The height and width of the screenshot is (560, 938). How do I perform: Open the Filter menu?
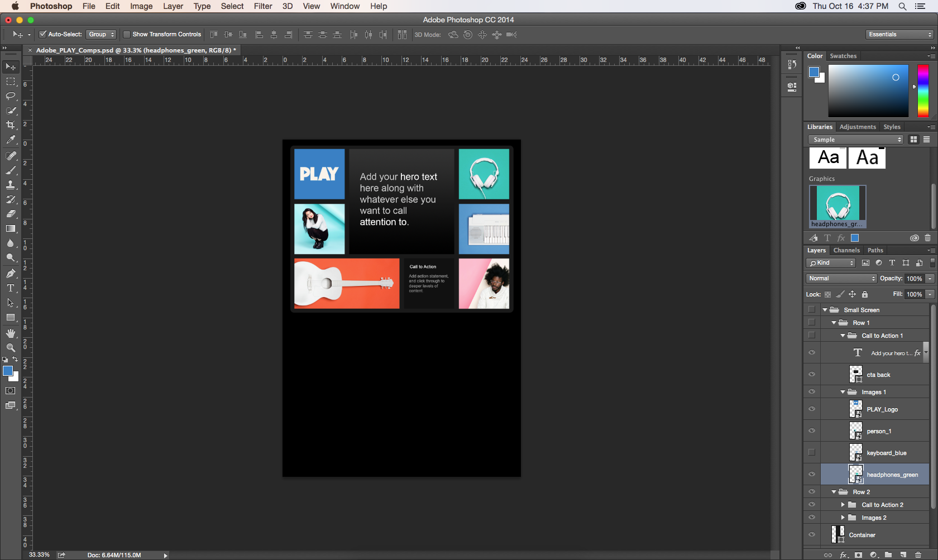[x=262, y=6]
